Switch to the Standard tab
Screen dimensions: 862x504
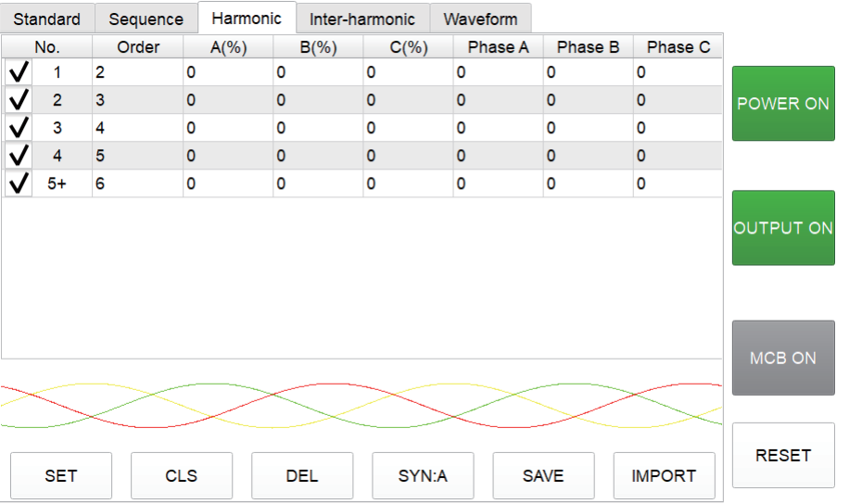coord(46,19)
